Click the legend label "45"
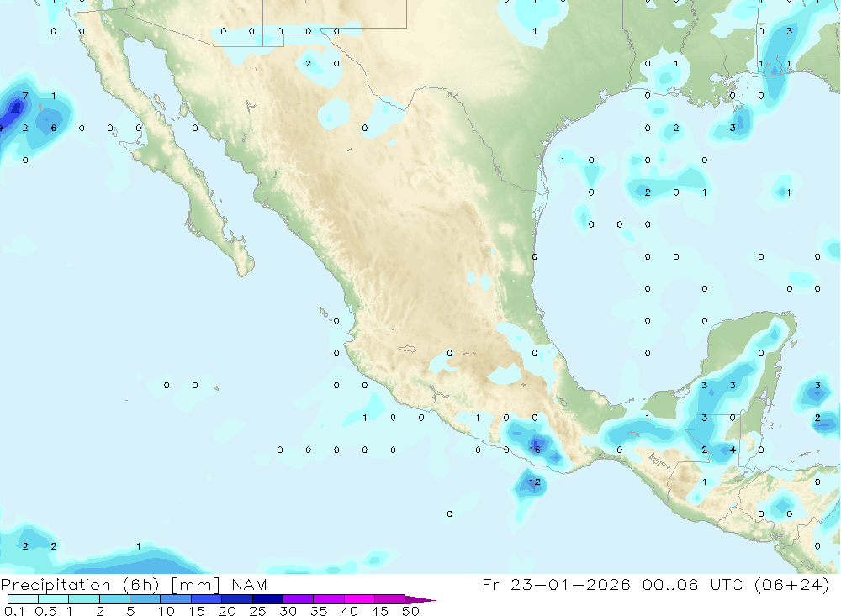 pos(380,611)
